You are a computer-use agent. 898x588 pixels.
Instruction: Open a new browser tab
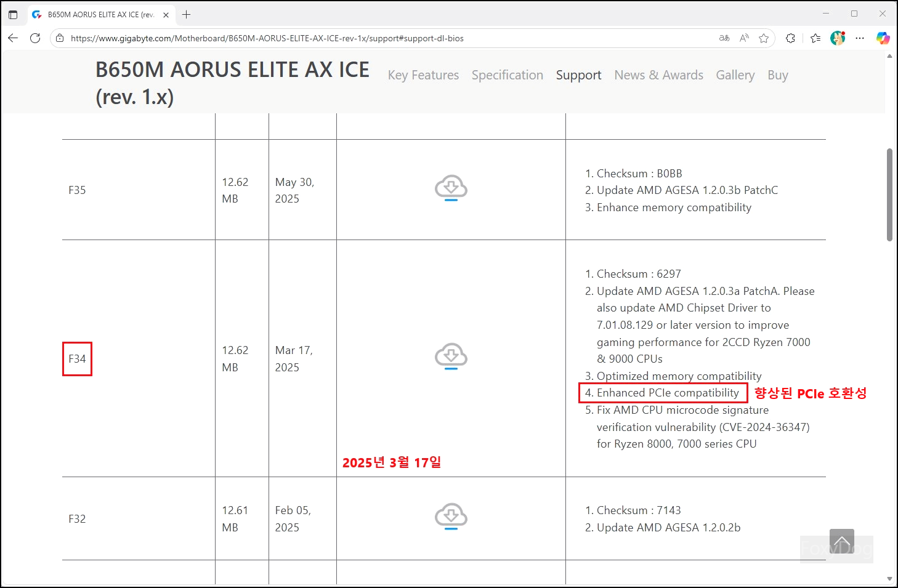click(186, 14)
